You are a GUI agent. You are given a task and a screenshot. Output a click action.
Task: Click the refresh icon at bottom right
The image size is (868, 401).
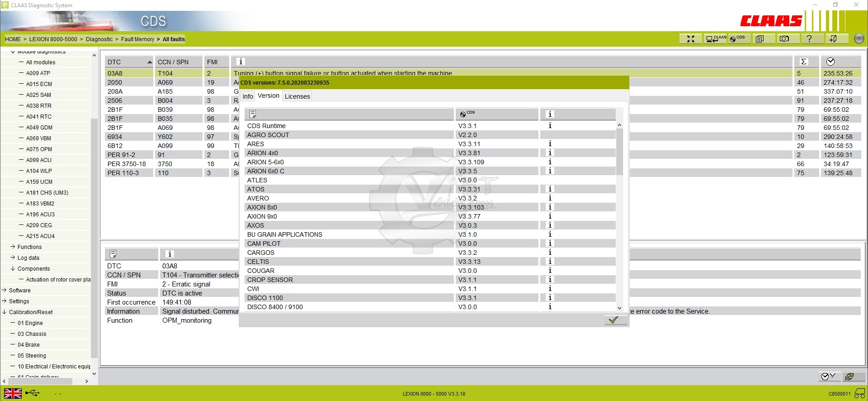849,377
